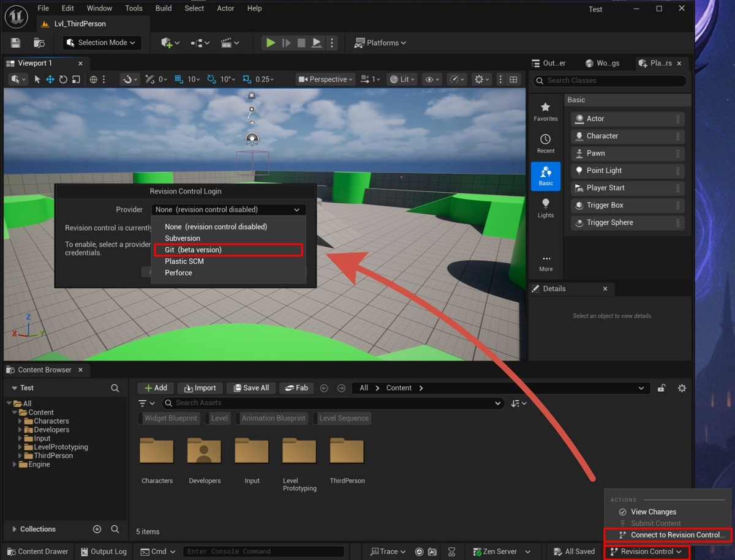
Task: Open Content Browser settings gear
Action: point(682,388)
